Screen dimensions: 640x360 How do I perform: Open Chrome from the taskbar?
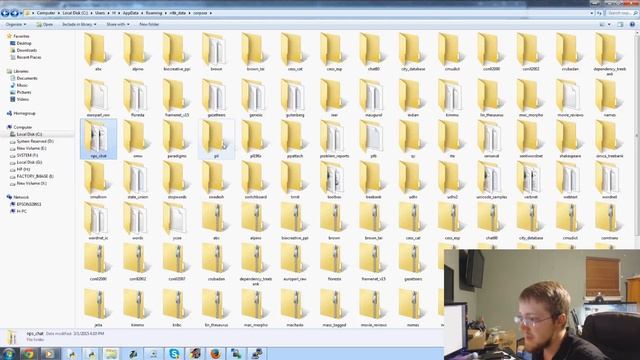(29, 353)
